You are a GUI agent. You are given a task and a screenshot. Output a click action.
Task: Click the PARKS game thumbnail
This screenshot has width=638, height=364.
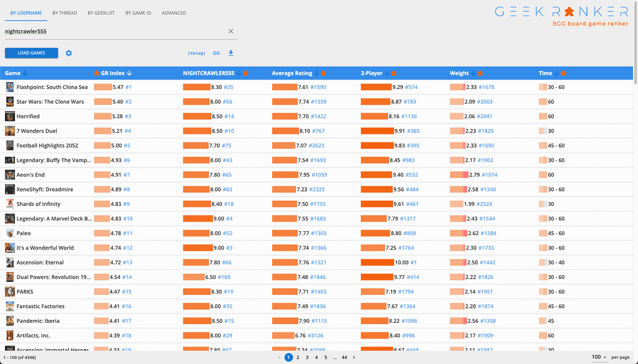click(x=10, y=292)
